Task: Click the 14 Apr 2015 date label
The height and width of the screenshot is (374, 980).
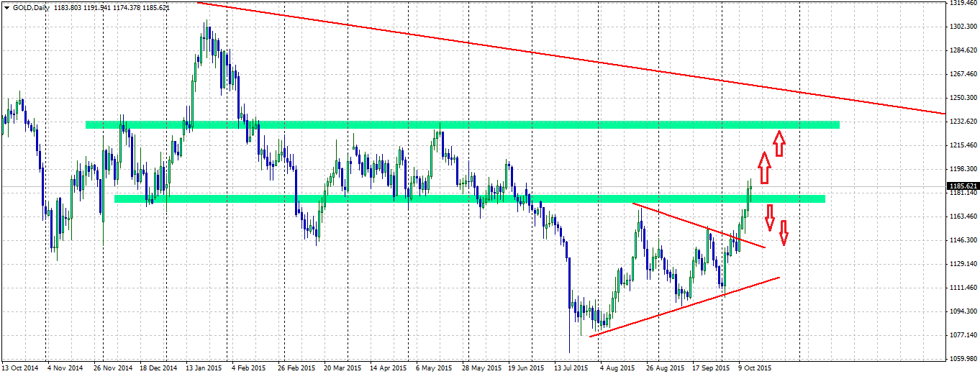Action: click(389, 368)
